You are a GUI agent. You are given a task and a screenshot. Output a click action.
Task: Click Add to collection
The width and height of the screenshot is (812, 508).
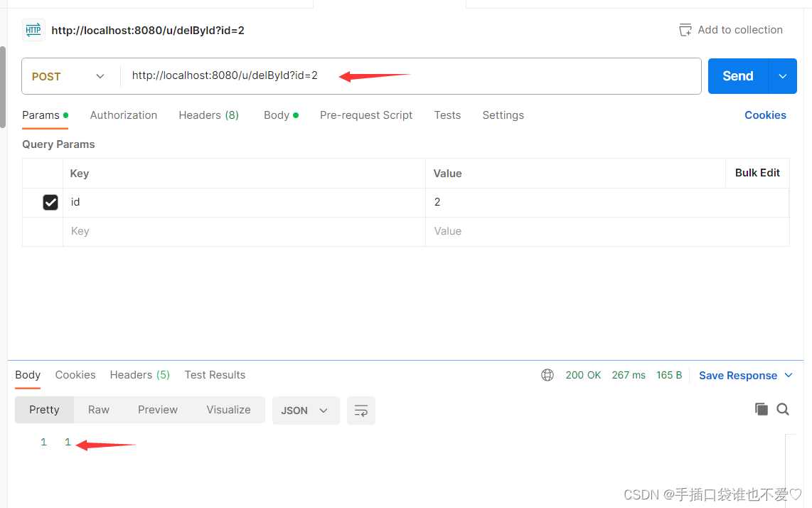(x=740, y=30)
